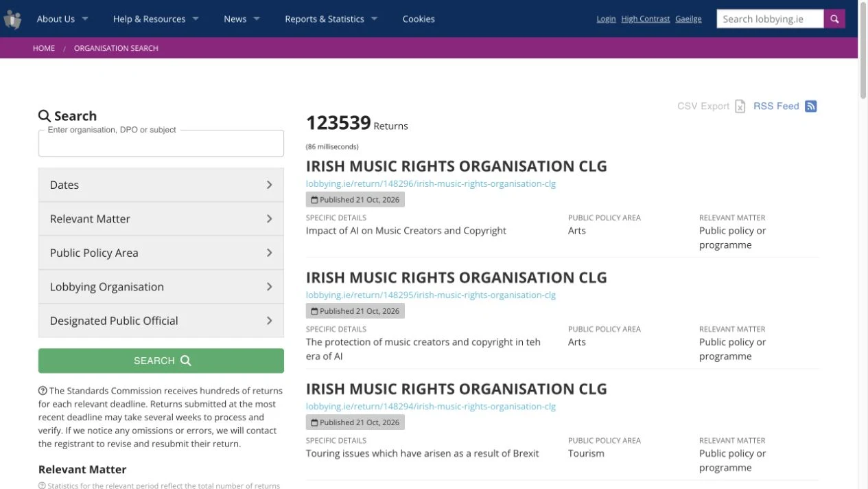Open return 148296 organisation title
Viewport: 868px width, 489px height.
456,166
